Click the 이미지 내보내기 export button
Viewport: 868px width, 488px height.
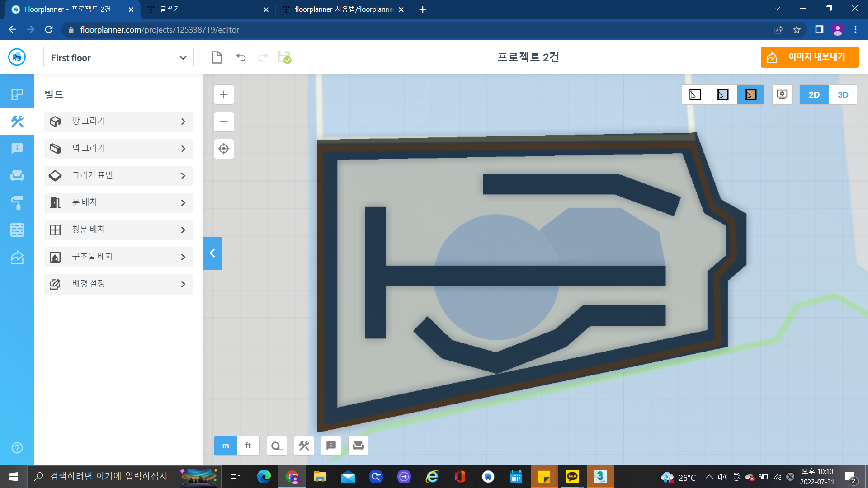809,57
